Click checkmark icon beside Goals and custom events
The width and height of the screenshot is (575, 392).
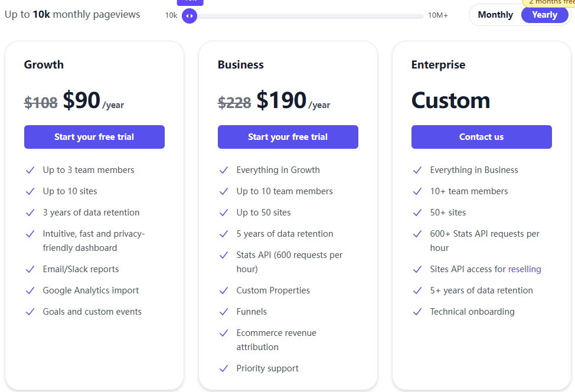(30, 312)
